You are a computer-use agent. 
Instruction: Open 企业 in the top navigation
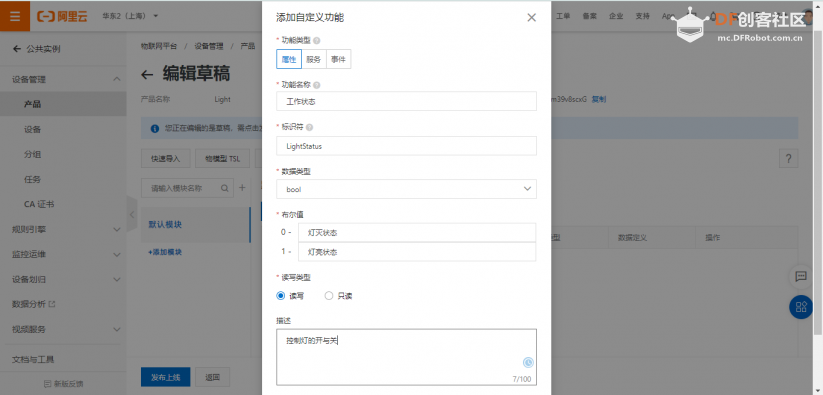pyautogui.click(x=616, y=16)
